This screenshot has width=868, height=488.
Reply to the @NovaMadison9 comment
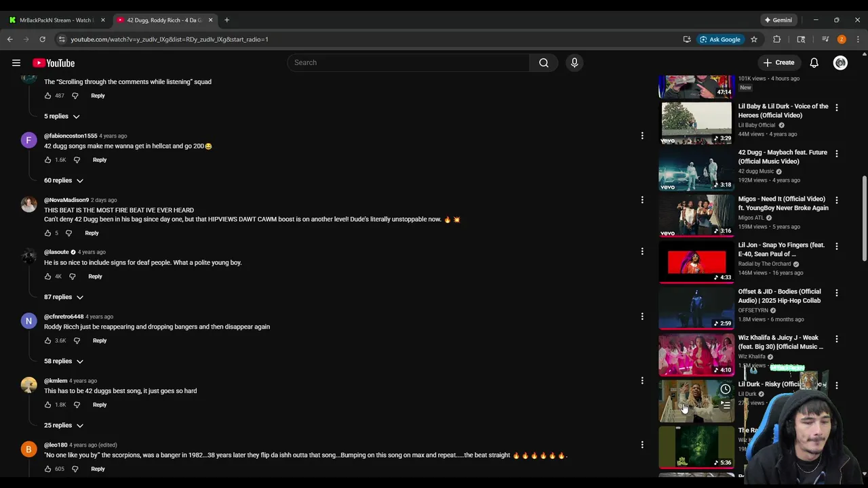(x=92, y=233)
